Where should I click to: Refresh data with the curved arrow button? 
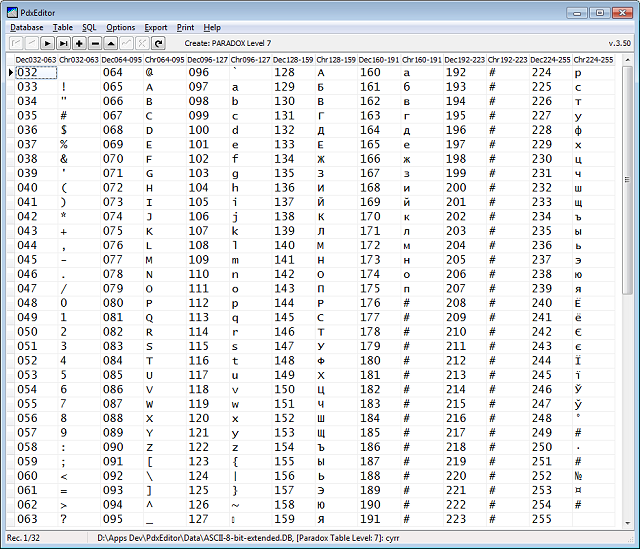tap(159, 43)
